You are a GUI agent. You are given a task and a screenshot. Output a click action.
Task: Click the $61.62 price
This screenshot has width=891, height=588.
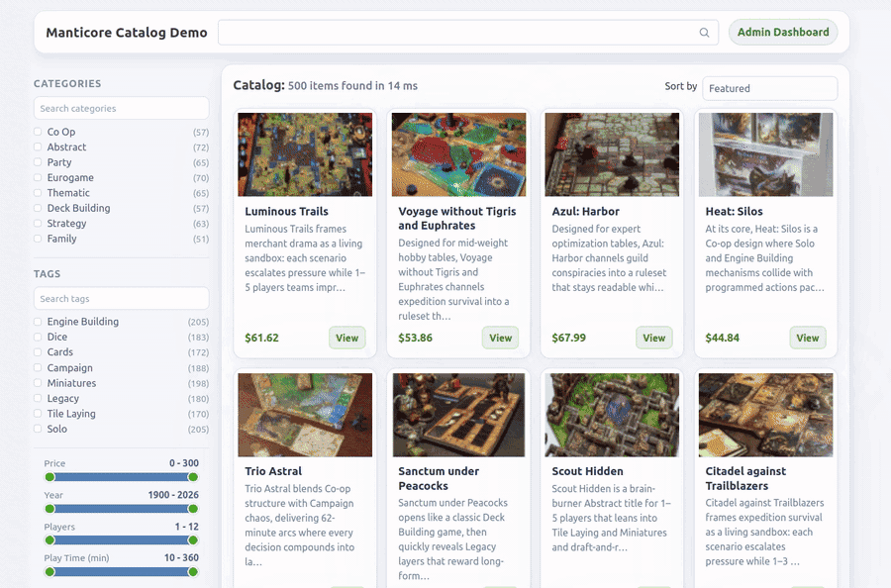click(262, 338)
